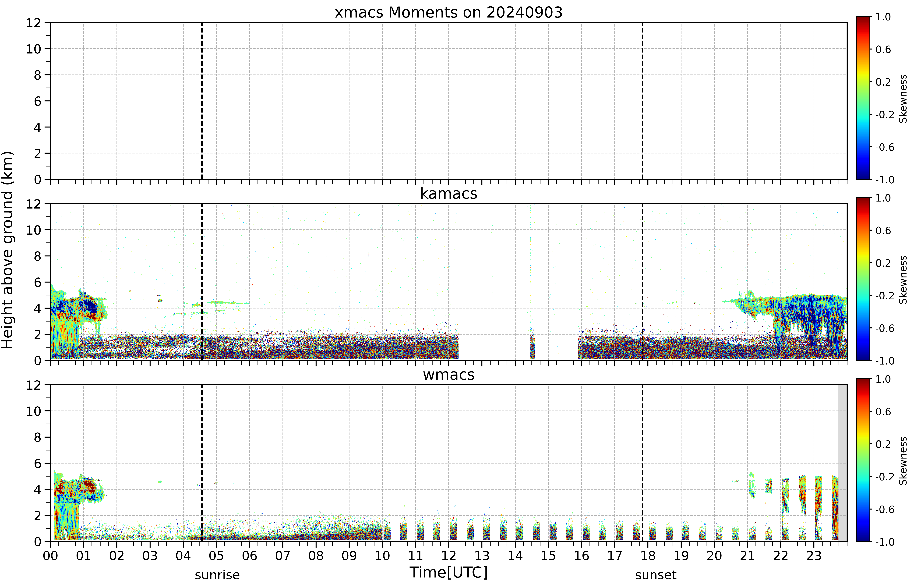Click the "Skewness" label beside xmacs colorbar

point(903,99)
